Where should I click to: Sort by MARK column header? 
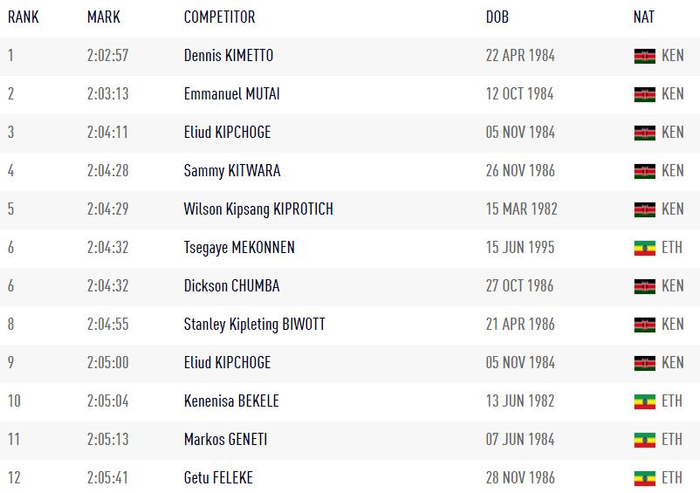tap(103, 17)
